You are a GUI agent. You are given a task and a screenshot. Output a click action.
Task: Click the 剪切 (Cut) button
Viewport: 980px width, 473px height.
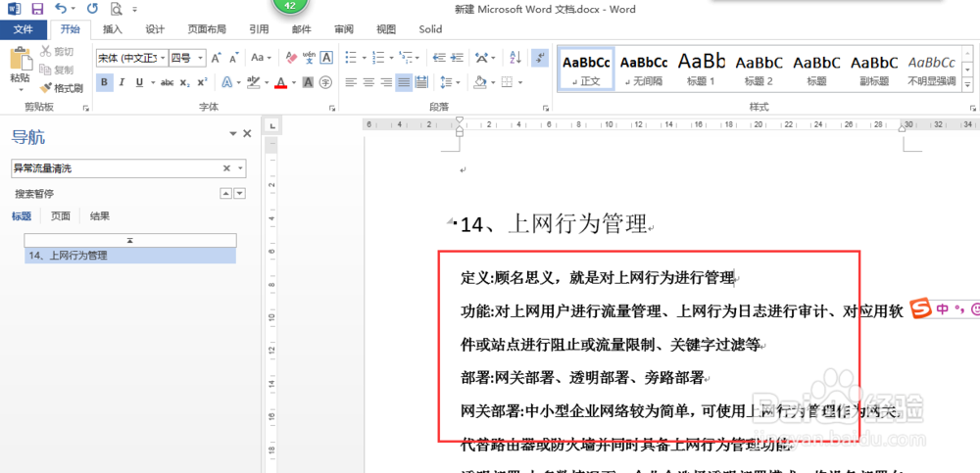coord(57,51)
